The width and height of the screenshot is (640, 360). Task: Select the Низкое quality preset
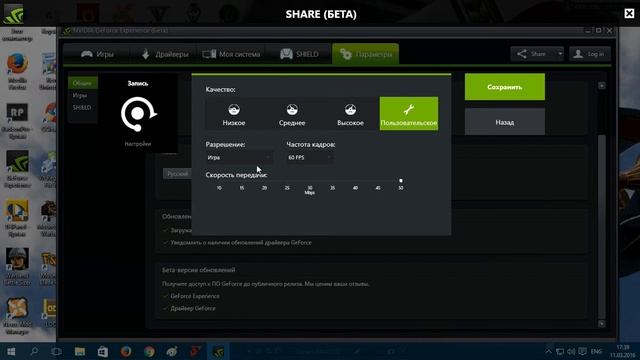(x=234, y=114)
